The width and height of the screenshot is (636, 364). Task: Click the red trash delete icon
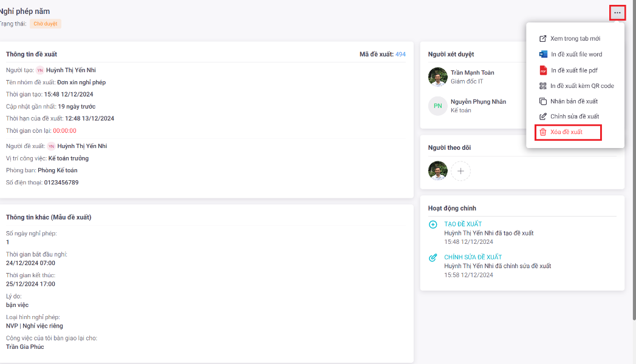543,132
